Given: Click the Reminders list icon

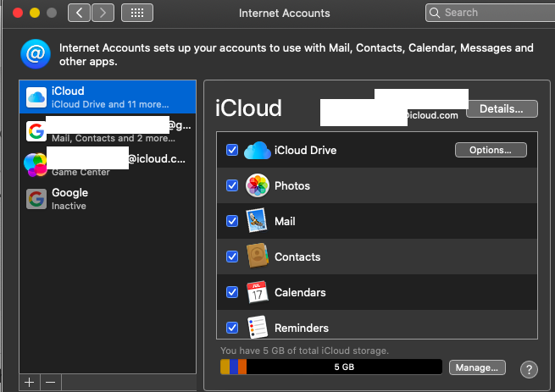Looking at the screenshot, I should [258, 327].
